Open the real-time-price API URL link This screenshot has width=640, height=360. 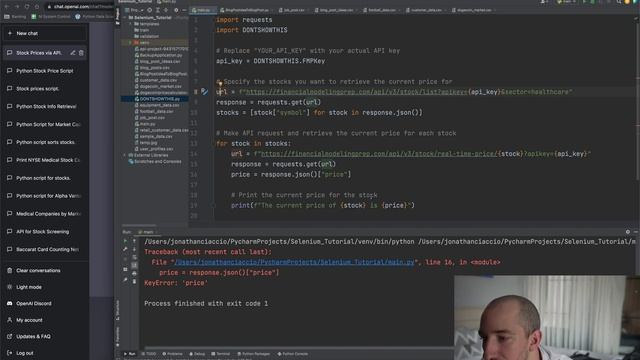pos(379,154)
